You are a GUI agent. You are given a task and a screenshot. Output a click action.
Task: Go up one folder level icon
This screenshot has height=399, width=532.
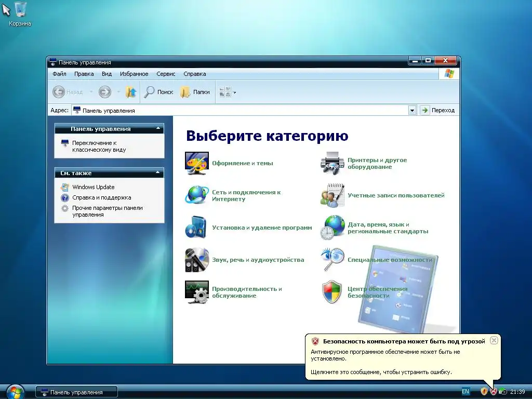(130, 92)
